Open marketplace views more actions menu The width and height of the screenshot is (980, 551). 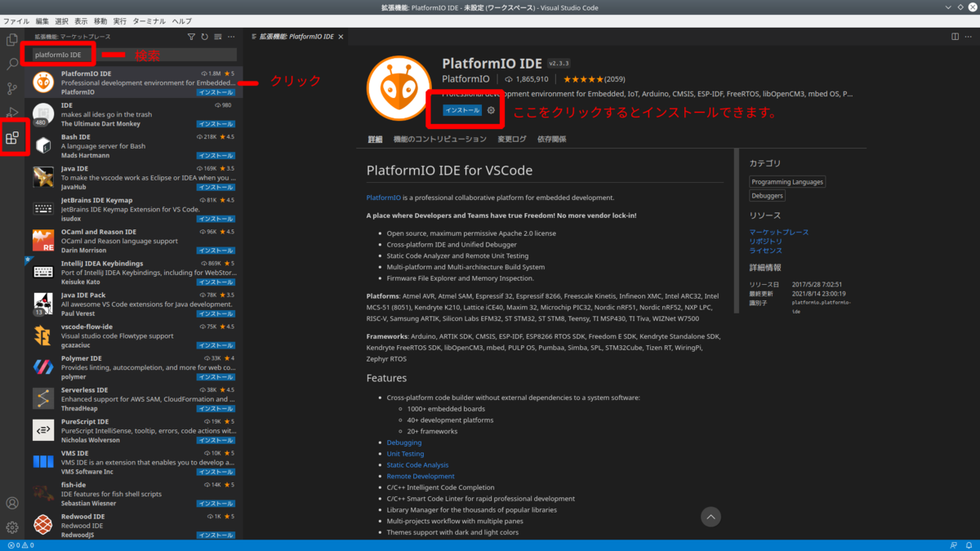(231, 37)
